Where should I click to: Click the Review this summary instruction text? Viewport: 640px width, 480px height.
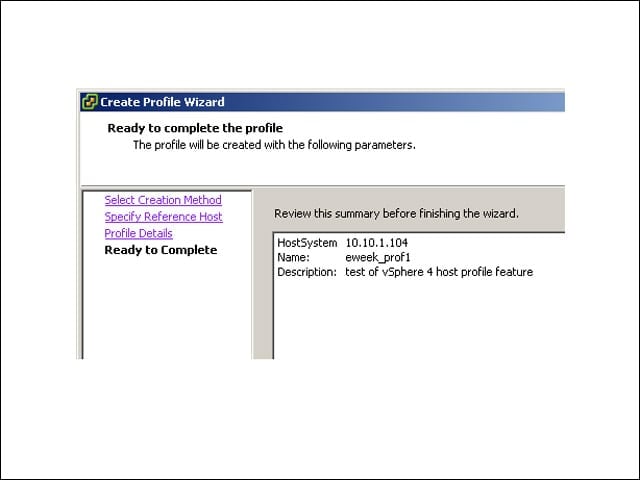click(x=396, y=213)
